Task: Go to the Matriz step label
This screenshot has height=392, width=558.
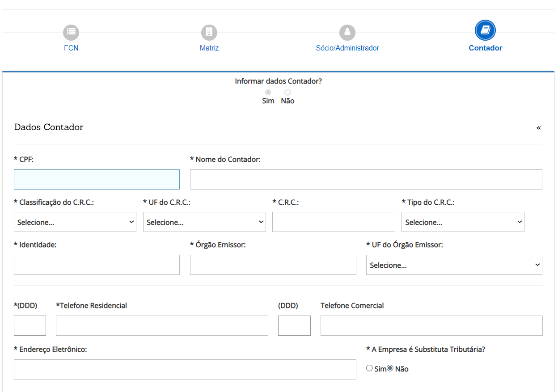Action: click(209, 48)
